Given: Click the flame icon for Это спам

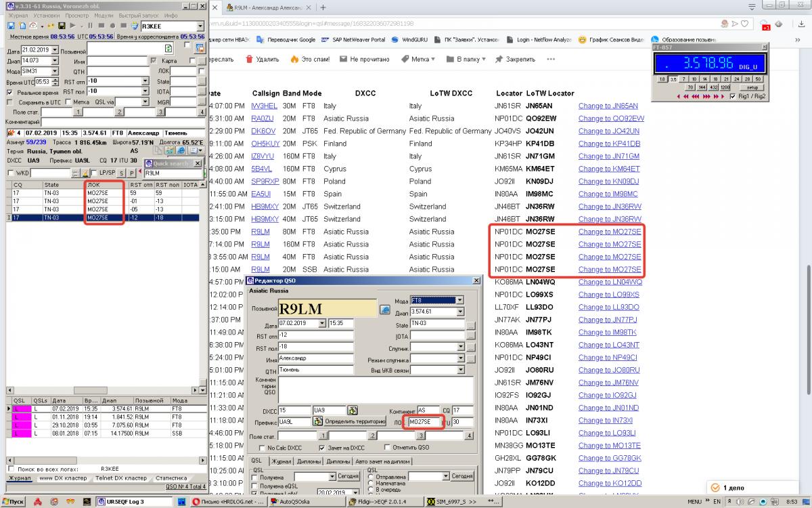Looking at the screenshot, I should [294, 59].
